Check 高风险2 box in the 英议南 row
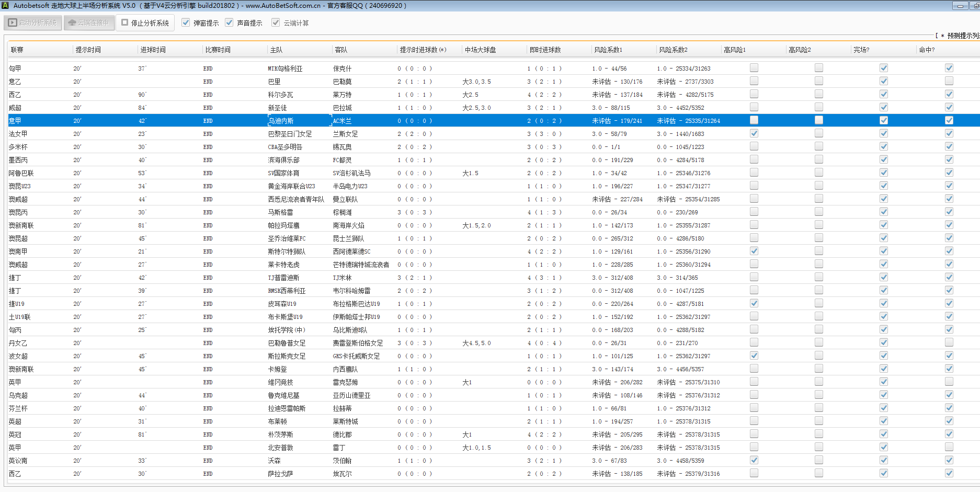 click(818, 460)
